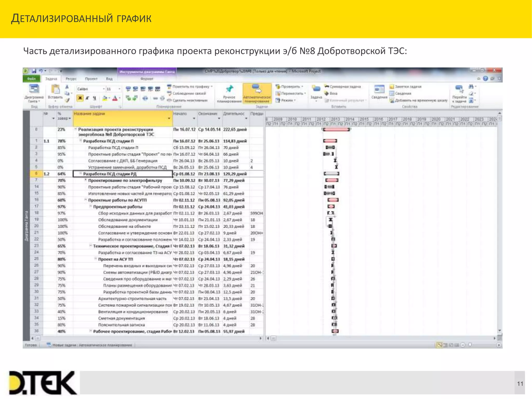Click the Суммарная задача icon
Screen dimensions: 532x399
[327, 87]
